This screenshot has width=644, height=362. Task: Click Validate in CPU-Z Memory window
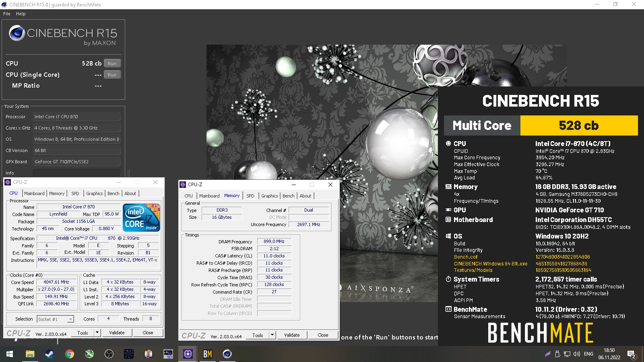[x=292, y=335]
